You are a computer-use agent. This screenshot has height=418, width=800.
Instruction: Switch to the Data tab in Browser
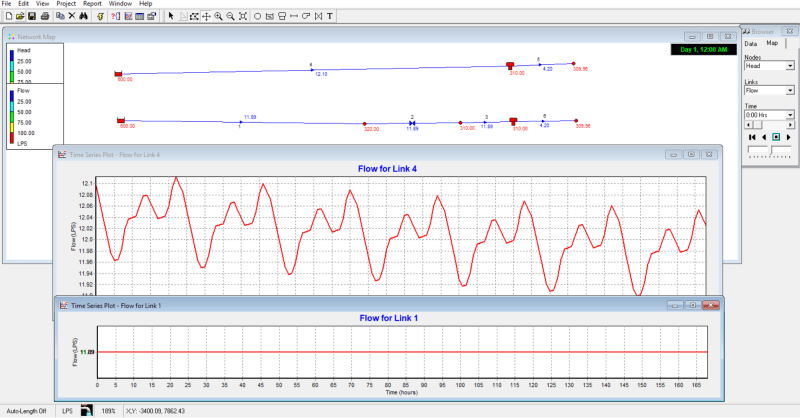coord(751,44)
